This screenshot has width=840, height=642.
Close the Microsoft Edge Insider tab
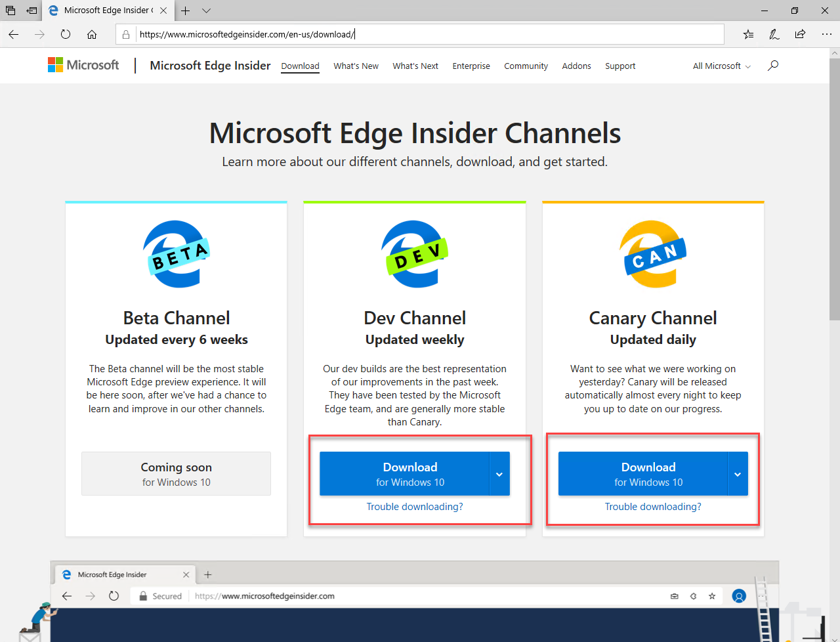(x=163, y=11)
